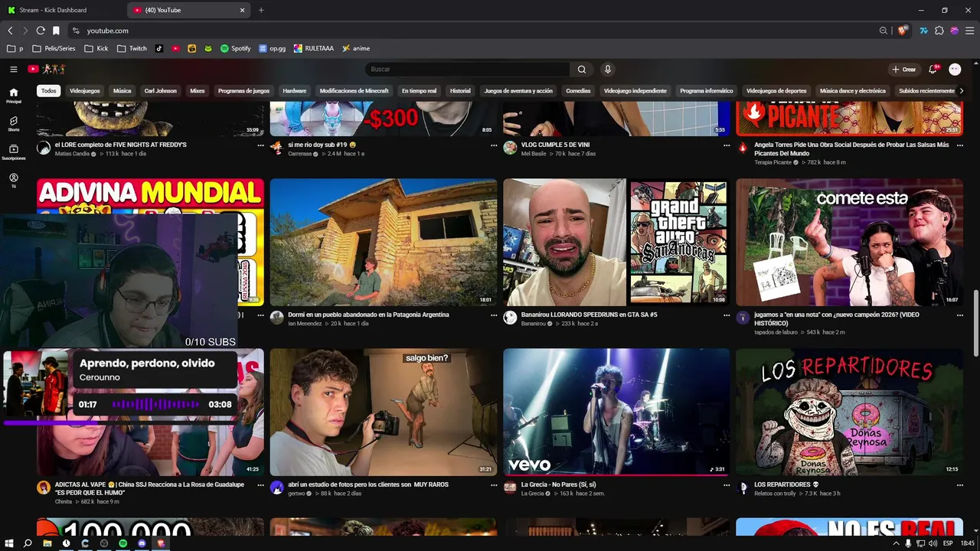Image resolution: width=980 pixels, height=551 pixels.
Task: Open the Kick bookmark folder
Action: [x=96, y=48]
